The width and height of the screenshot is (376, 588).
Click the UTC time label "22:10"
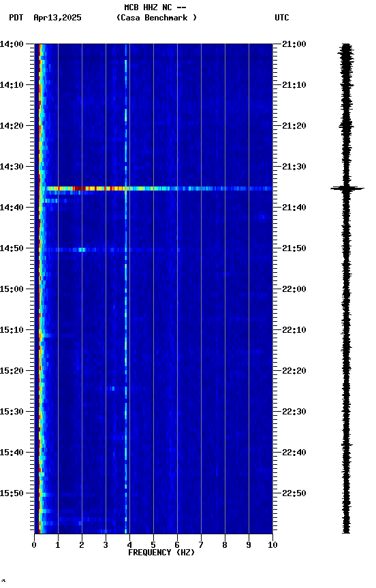click(294, 330)
